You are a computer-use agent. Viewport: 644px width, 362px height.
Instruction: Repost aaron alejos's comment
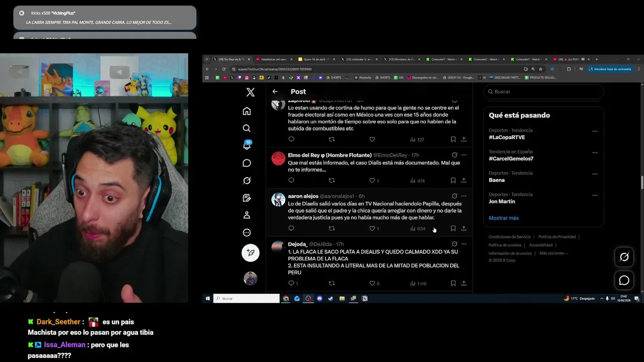[332, 228]
